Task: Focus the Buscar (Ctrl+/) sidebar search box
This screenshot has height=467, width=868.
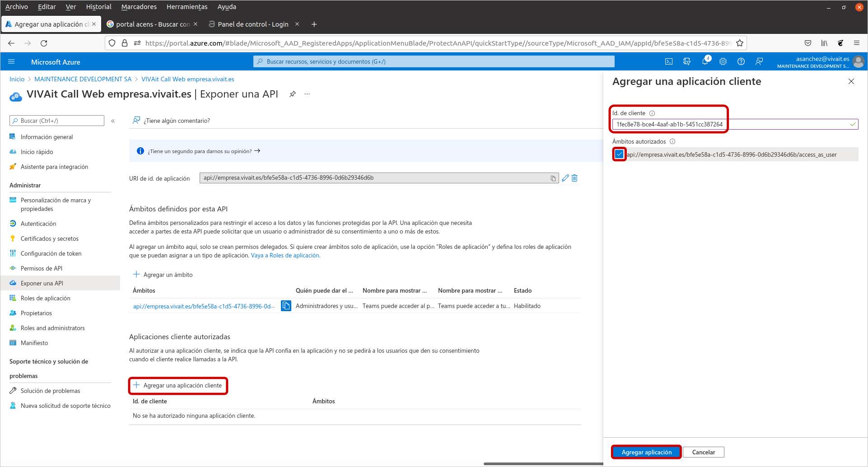Action: (x=57, y=121)
